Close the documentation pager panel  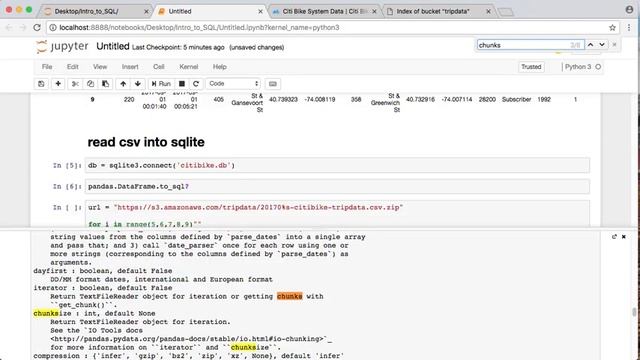pyautogui.click(x=624, y=237)
